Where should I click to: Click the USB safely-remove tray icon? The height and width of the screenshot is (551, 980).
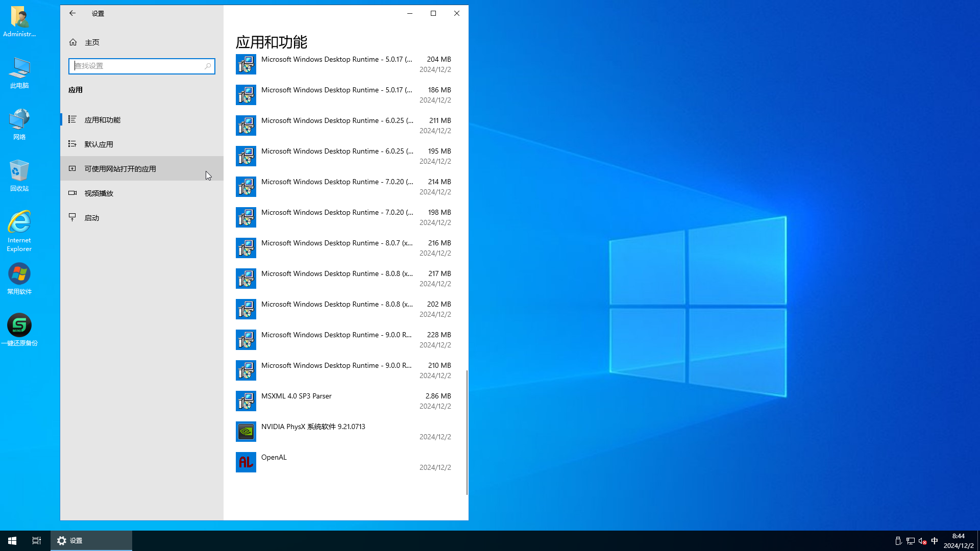tap(898, 541)
